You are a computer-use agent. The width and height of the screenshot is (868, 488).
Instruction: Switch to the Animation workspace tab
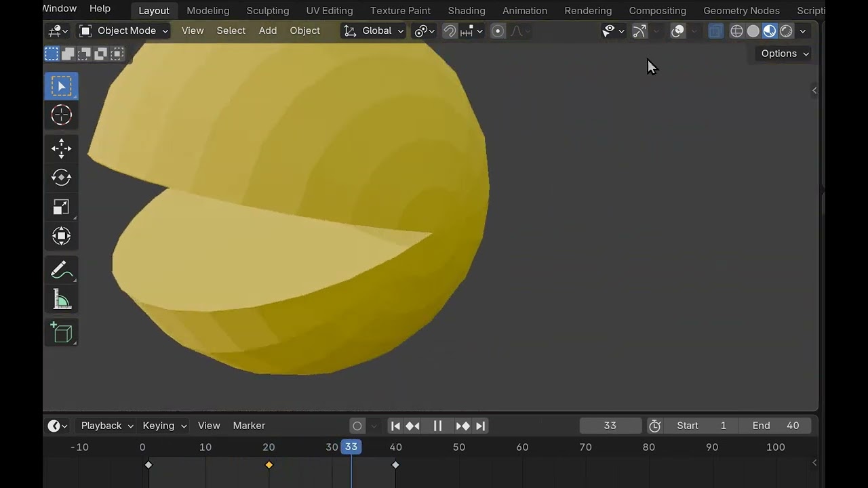coord(525,11)
